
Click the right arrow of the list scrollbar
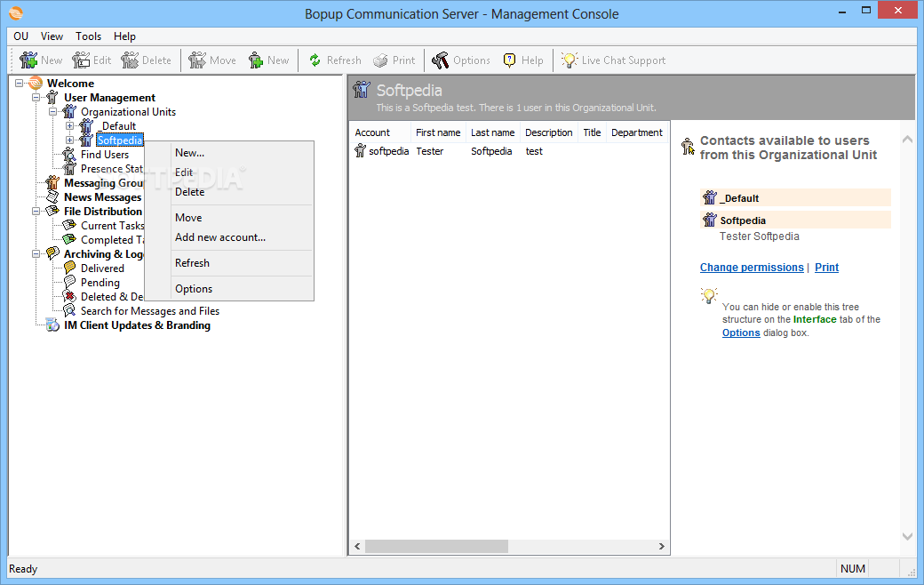tap(661, 546)
